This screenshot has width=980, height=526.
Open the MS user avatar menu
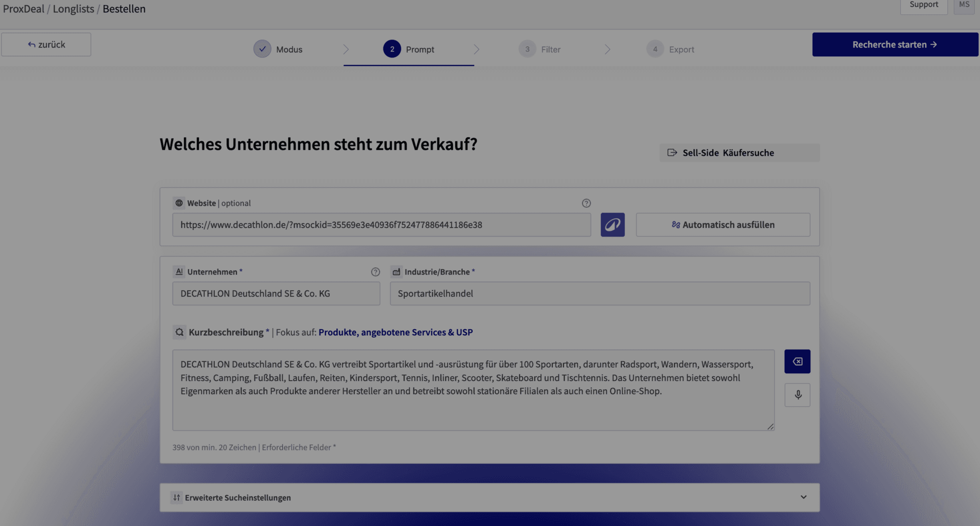point(964,5)
